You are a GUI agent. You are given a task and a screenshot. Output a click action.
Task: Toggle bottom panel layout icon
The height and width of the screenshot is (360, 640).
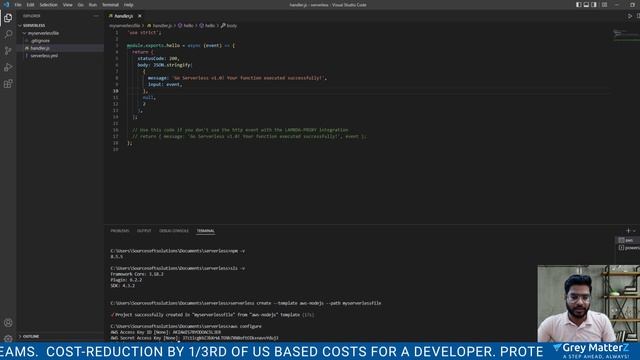586,5
